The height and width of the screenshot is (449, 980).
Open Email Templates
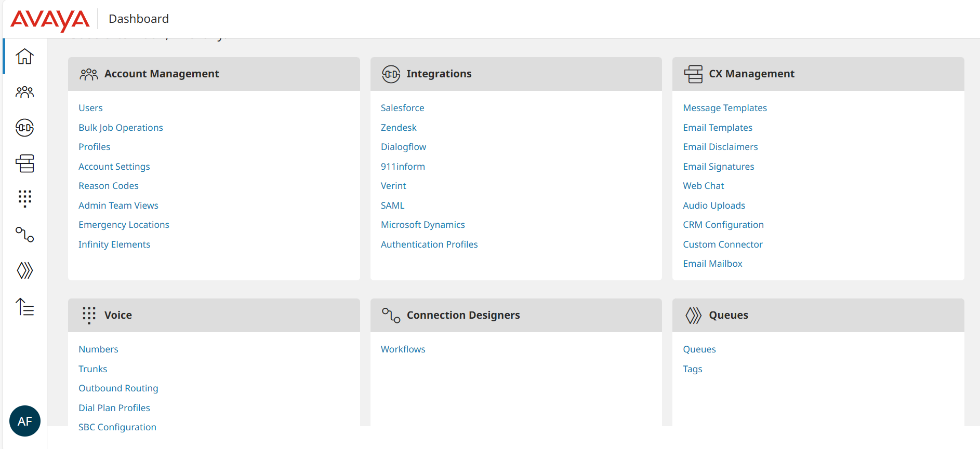click(x=718, y=128)
